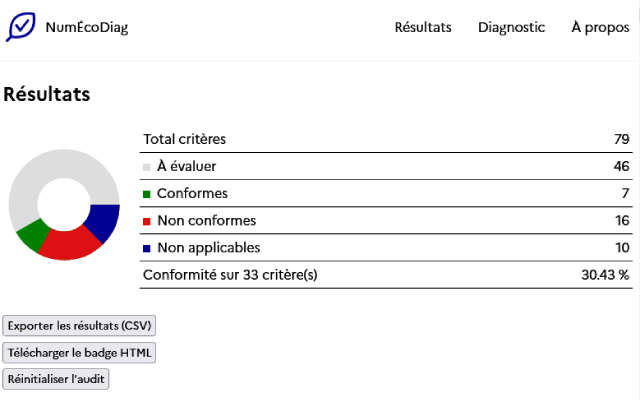This screenshot has height=400, width=640.
Task: Click the Conformité sur 33 critère(s) label
Action: [x=230, y=274]
